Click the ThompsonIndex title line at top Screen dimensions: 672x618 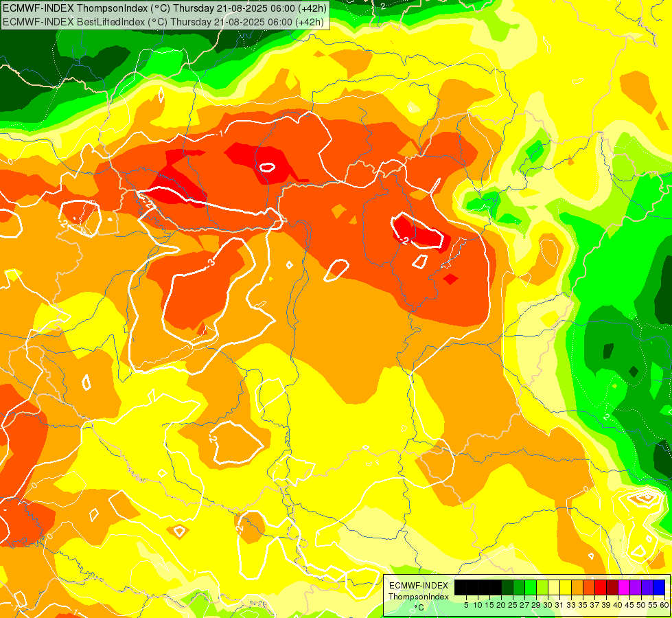click(164, 8)
